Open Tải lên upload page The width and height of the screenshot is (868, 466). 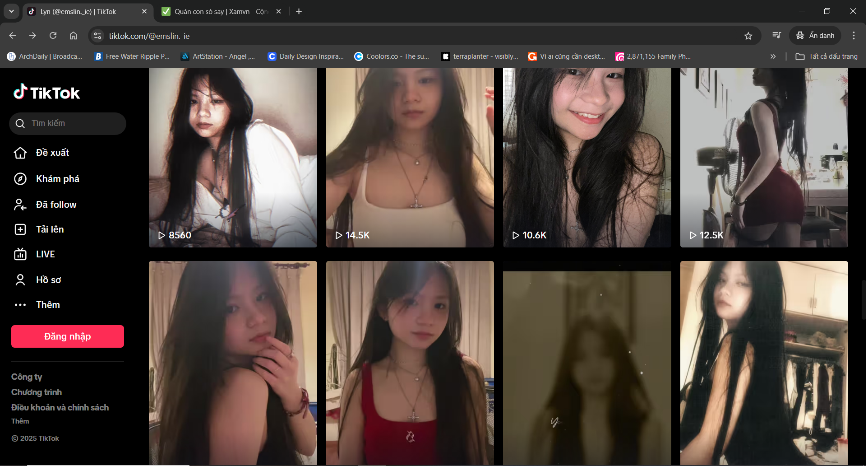pos(50,229)
